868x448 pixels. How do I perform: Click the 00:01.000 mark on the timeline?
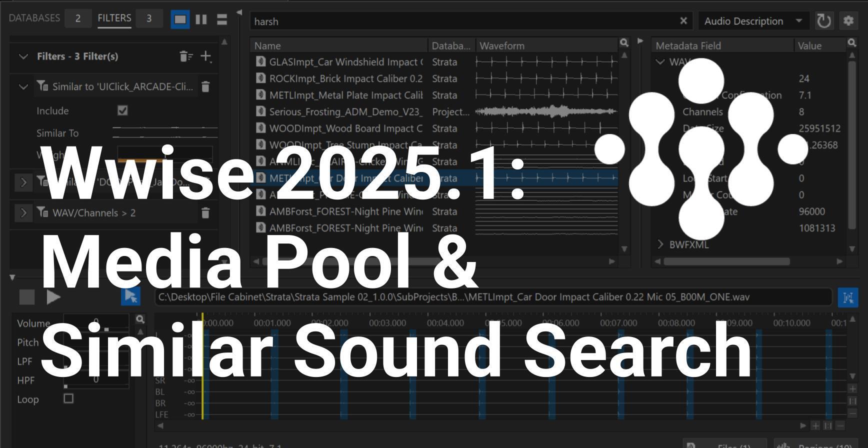click(272, 323)
